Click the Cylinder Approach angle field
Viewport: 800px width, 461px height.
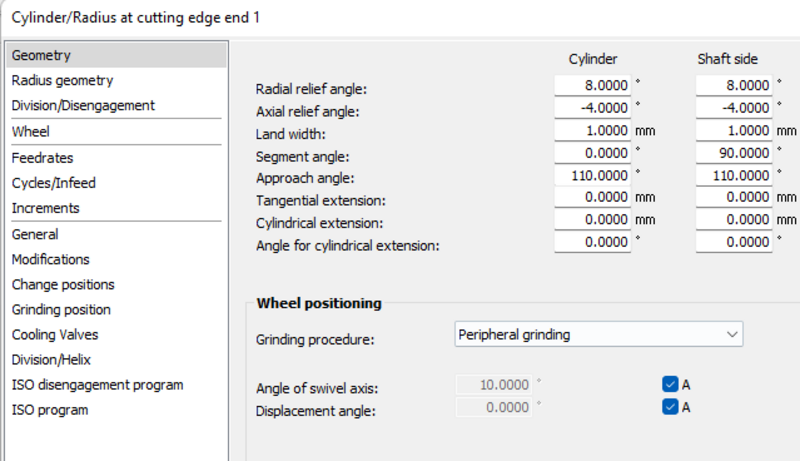(x=592, y=175)
